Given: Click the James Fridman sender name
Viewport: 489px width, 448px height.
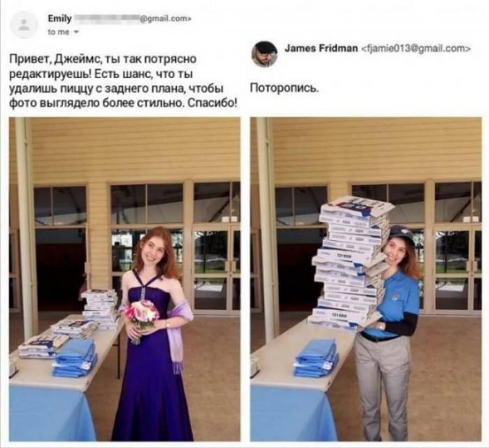Looking at the screenshot, I should pos(321,48).
